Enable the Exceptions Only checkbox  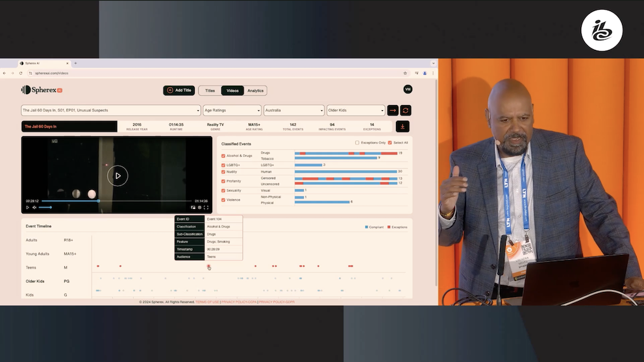point(357,143)
